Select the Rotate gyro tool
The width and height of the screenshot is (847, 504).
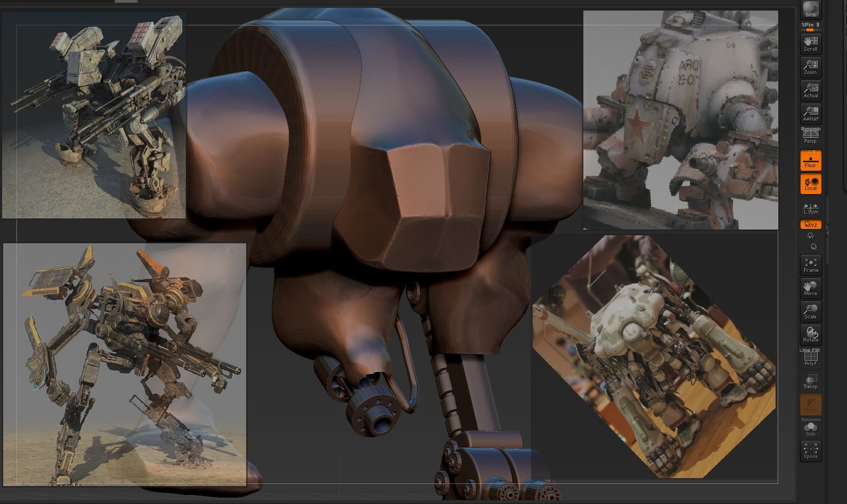click(810, 335)
